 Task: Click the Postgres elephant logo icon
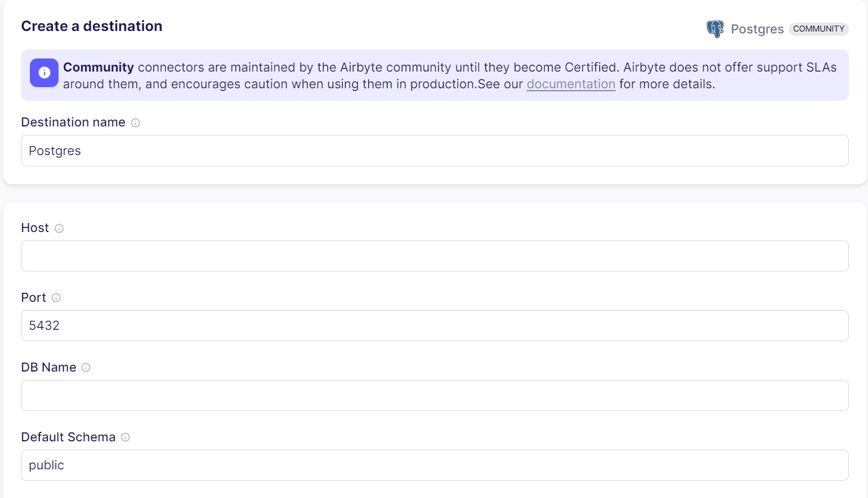(x=715, y=29)
